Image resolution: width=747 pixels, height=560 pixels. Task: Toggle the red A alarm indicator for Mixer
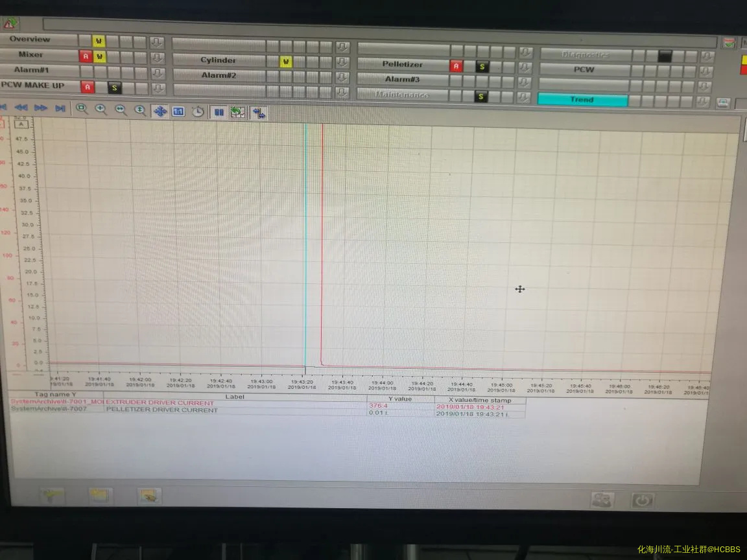pyautogui.click(x=86, y=56)
